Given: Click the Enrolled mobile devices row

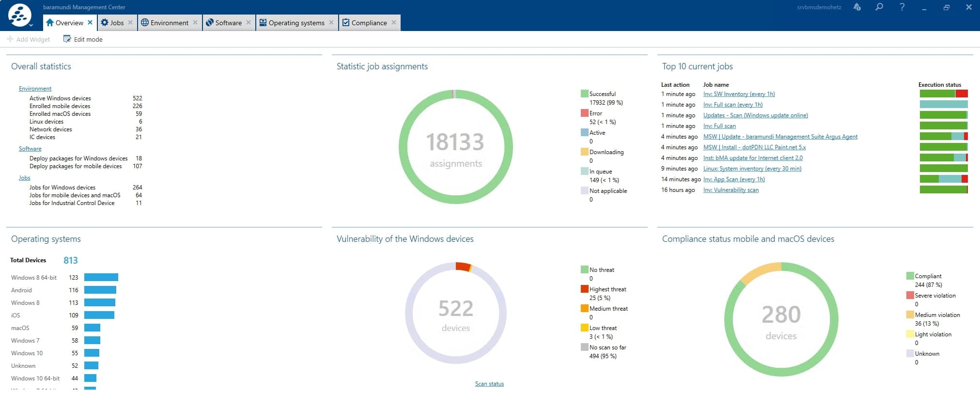Looking at the screenshot, I should [86, 106].
